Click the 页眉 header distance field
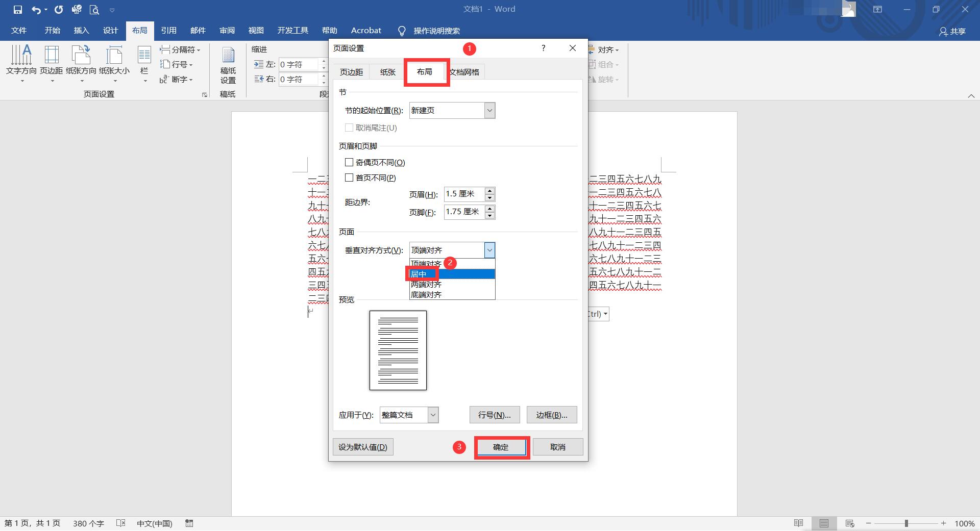Screen dimensions: 980x531 [464, 194]
